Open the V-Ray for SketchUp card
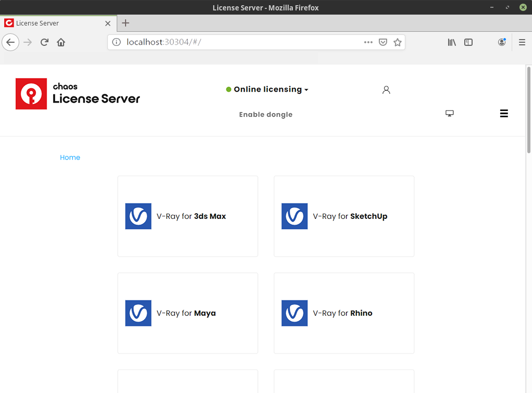The image size is (532, 393). (x=344, y=216)
